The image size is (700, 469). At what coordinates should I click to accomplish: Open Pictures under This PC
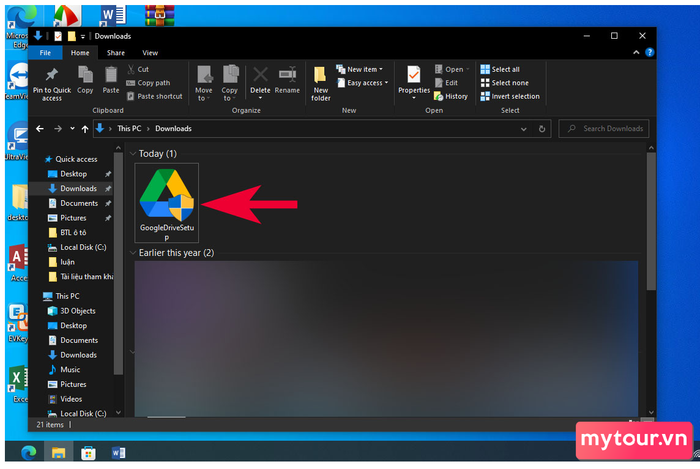(x=73, y=384)
